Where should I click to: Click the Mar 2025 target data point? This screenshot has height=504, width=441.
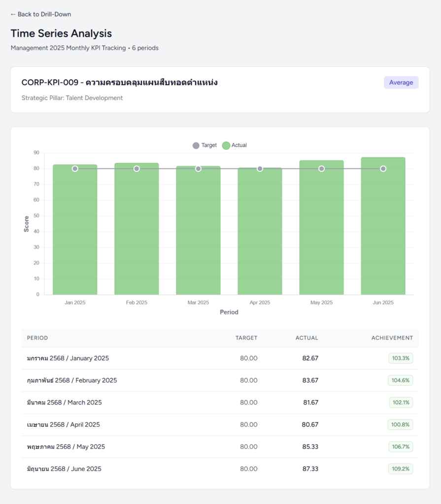point(198,169)
